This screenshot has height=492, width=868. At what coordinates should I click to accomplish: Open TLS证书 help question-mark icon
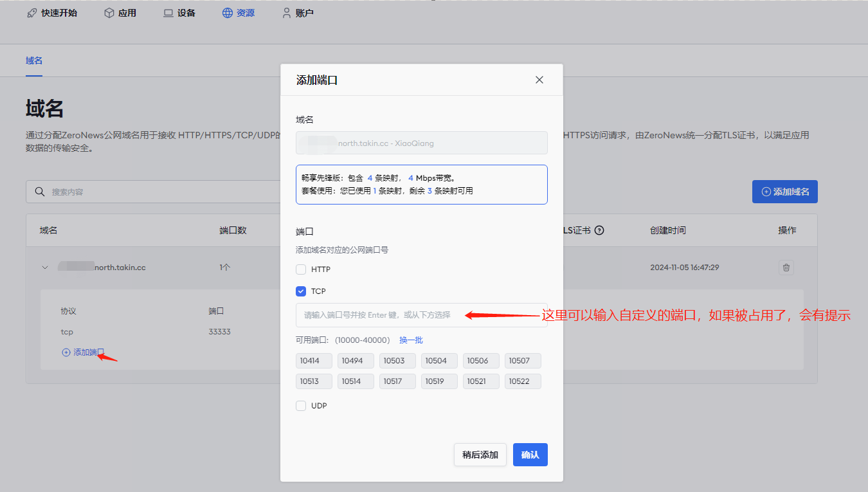[x=599, y=230]
